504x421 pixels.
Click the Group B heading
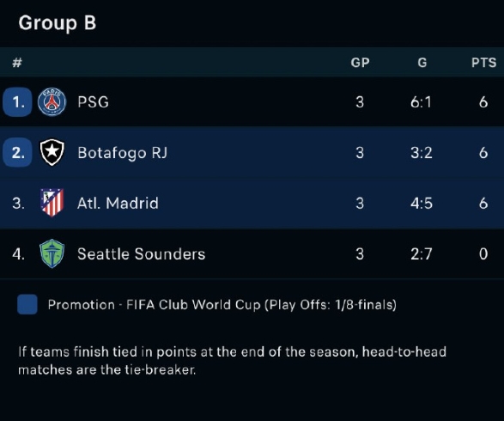tap(58, 23)
